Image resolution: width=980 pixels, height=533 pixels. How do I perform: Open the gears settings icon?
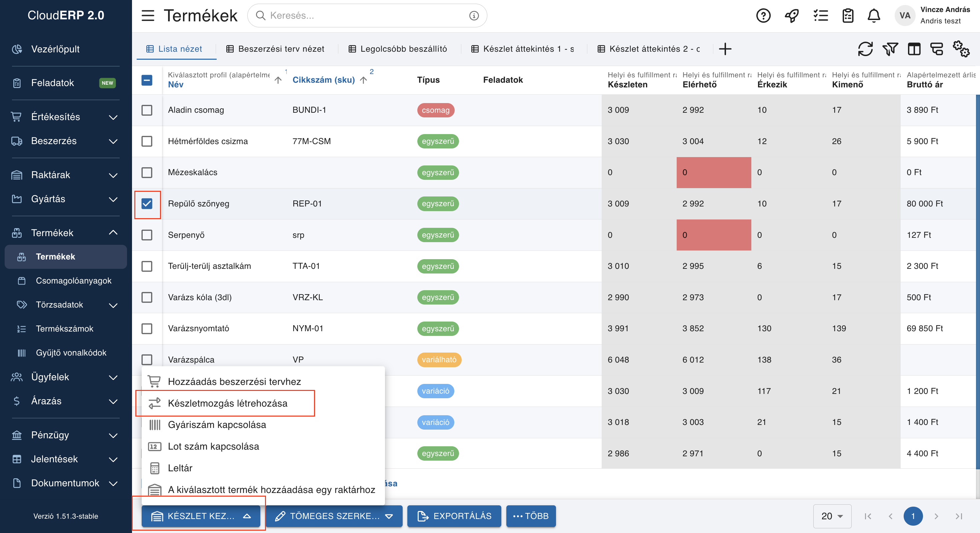click(x=961, y=49)
